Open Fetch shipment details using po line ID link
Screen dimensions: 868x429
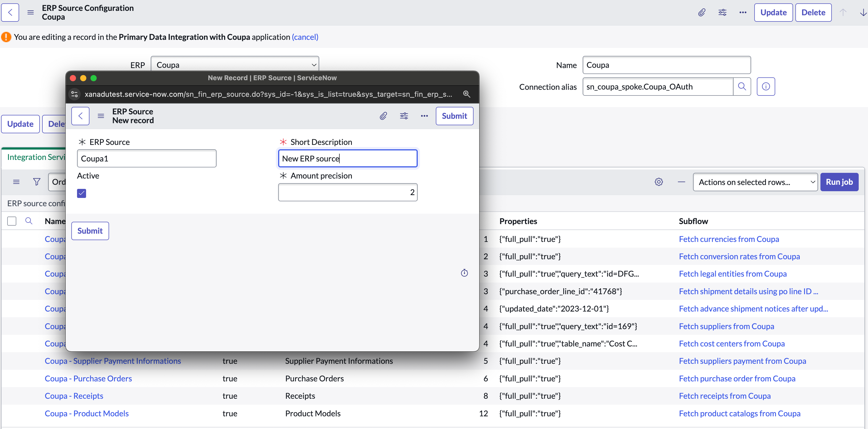pyautogui.click(x=748, y=291)
